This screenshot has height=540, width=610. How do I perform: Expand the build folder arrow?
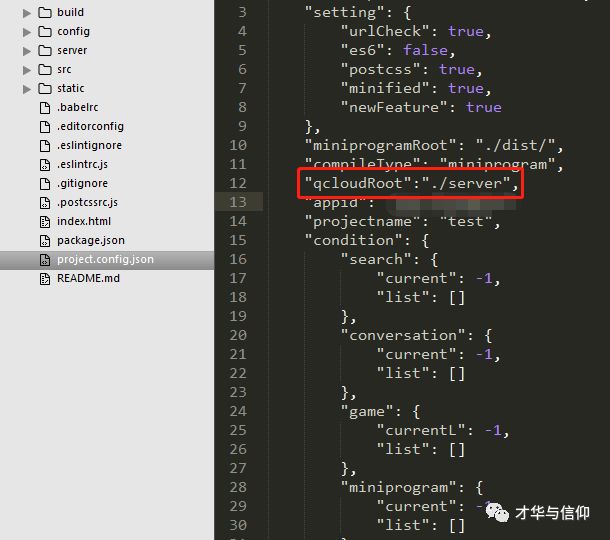(x=27, y=13)
